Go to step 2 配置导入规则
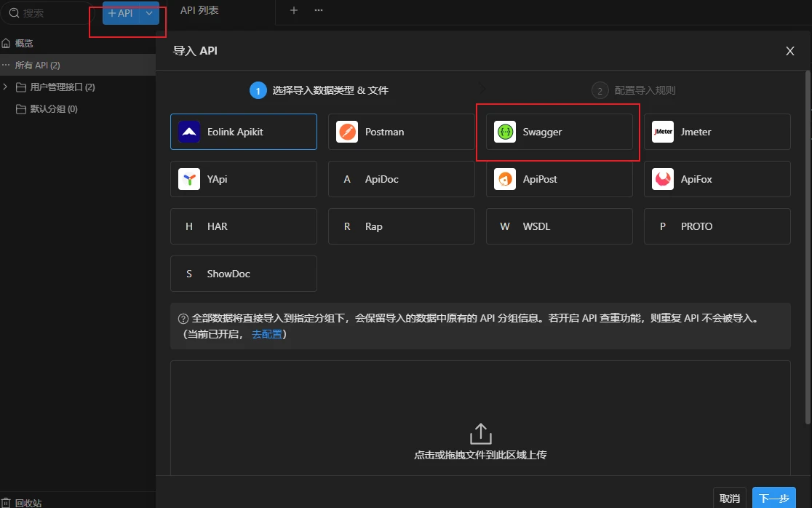This screenshot has width=812, height=508. [634, 90]
